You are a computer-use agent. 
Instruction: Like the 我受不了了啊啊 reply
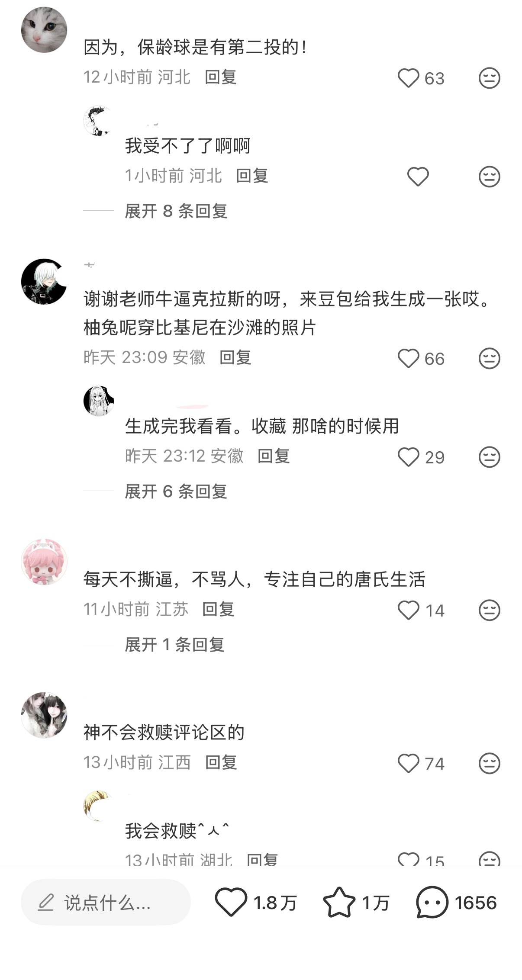418,177
